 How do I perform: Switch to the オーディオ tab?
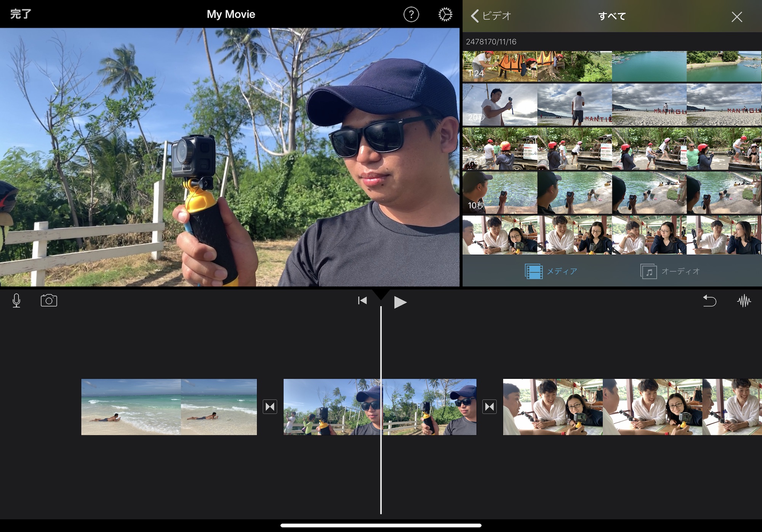pyautogui.click(x=670, y=271)
